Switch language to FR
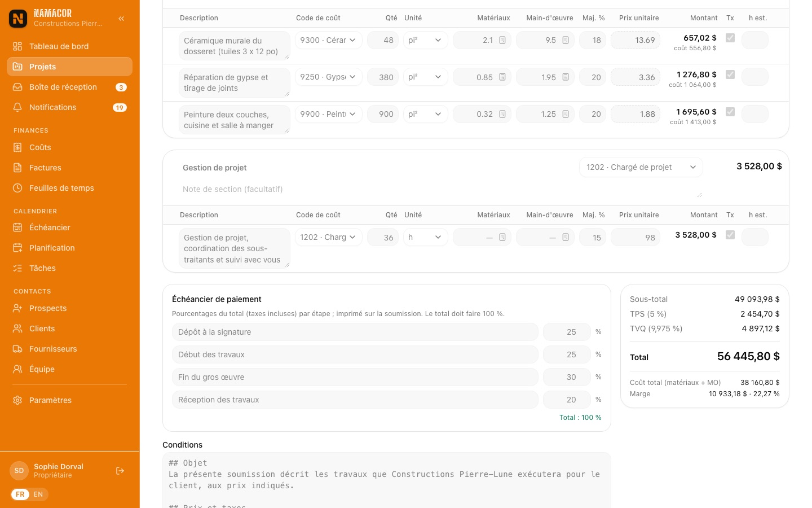Viewport: 812px width, 508px height. click(x=20, y=494)
